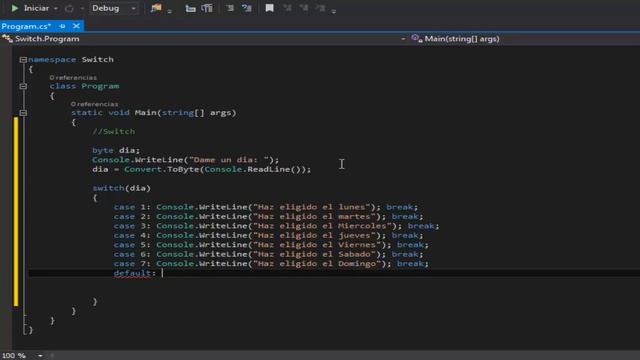
Task: Collapse the class Program block
Action: click(x=23, y=86)
